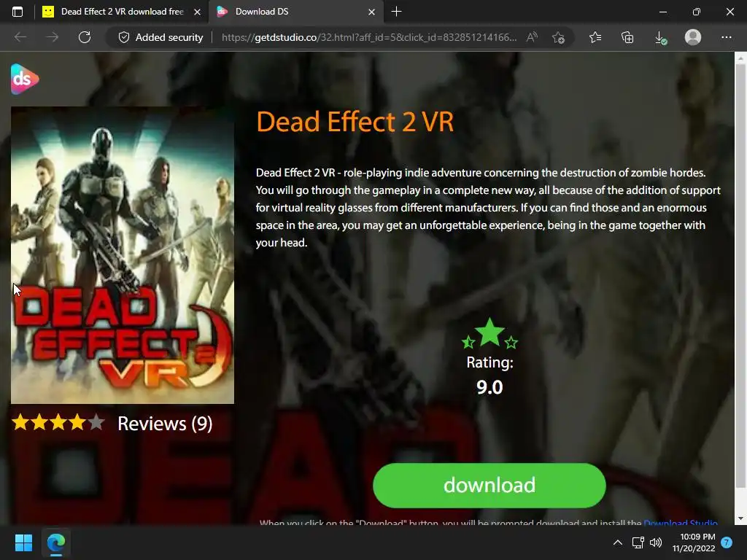Viewport: 747px width, 560px height.
Task: Click the page vertical scrollbar
Action: (740, 275)
